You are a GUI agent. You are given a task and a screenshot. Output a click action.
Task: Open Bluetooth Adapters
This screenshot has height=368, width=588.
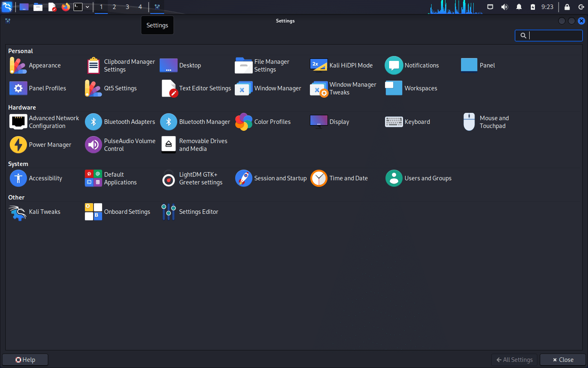(x=120, y=122)
